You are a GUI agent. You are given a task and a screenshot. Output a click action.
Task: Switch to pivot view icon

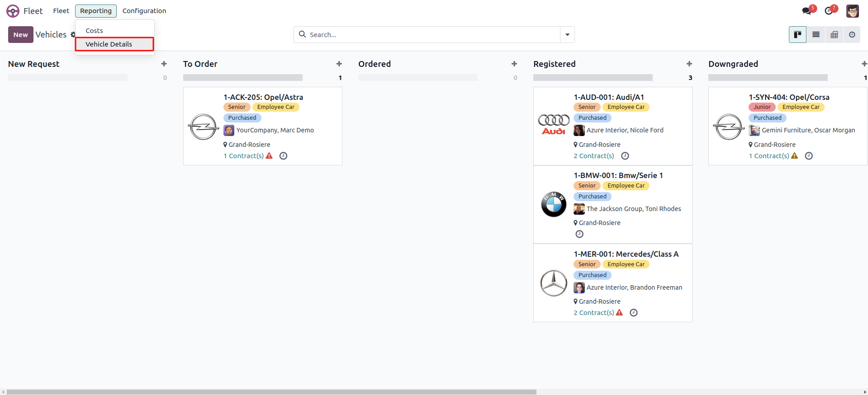(x=834, y=35)
